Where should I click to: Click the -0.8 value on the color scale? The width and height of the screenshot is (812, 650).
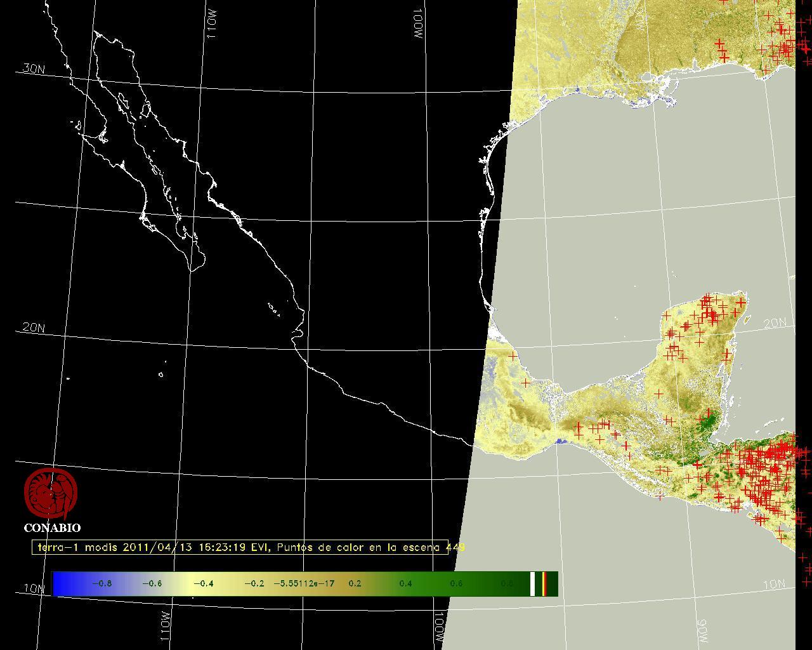pyautogui.click(x=101, y=584)
